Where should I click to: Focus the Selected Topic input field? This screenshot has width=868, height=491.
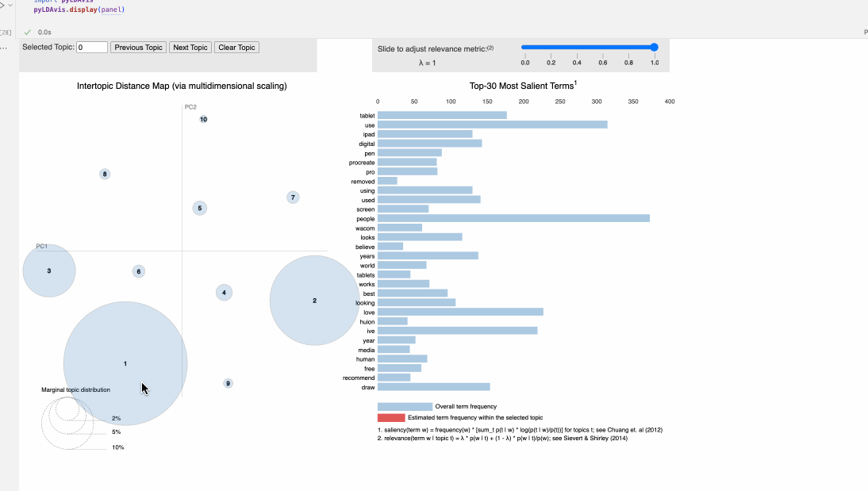(x=92, y=48)
